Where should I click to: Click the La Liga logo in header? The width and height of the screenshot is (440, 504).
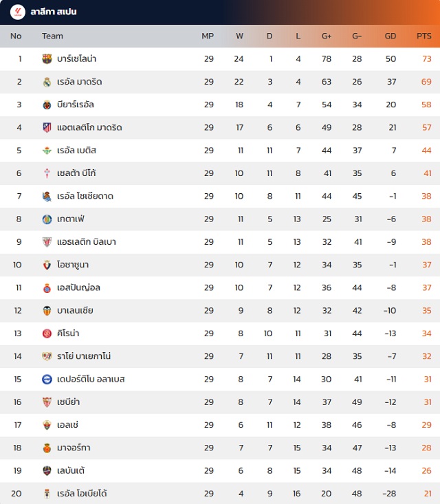point(17,12)
